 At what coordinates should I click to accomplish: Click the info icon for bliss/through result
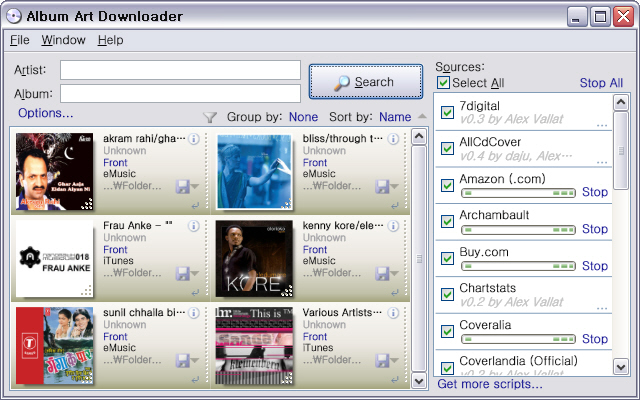click(393, 139)
